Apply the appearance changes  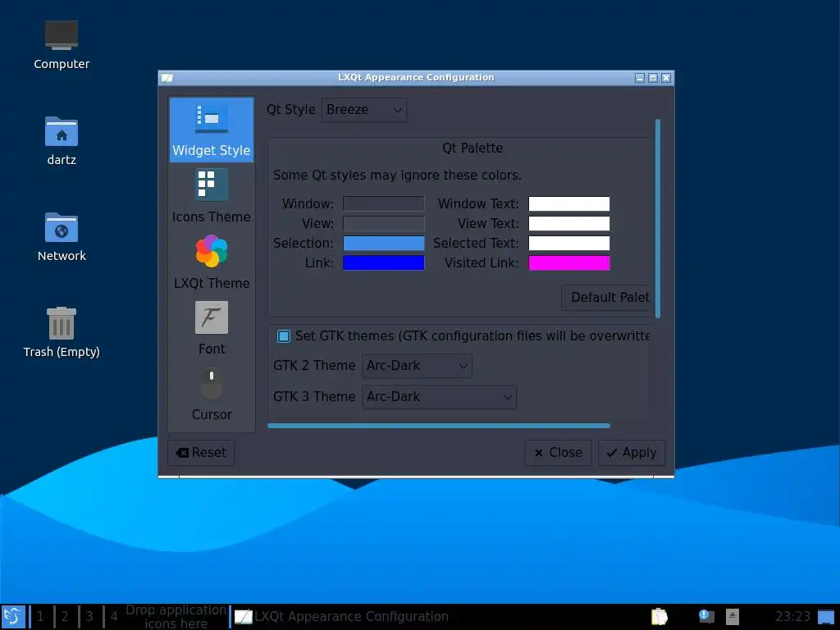[632, 453]
